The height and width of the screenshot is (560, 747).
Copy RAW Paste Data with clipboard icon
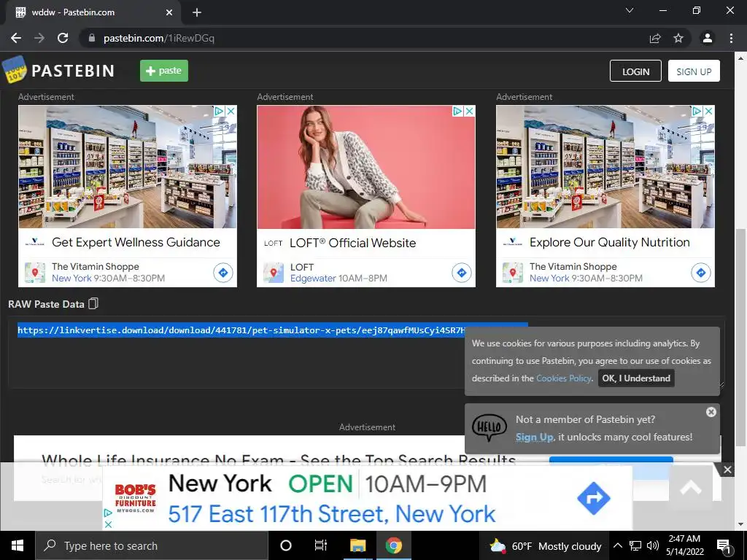pyautogui.click(x=93, y=303)
